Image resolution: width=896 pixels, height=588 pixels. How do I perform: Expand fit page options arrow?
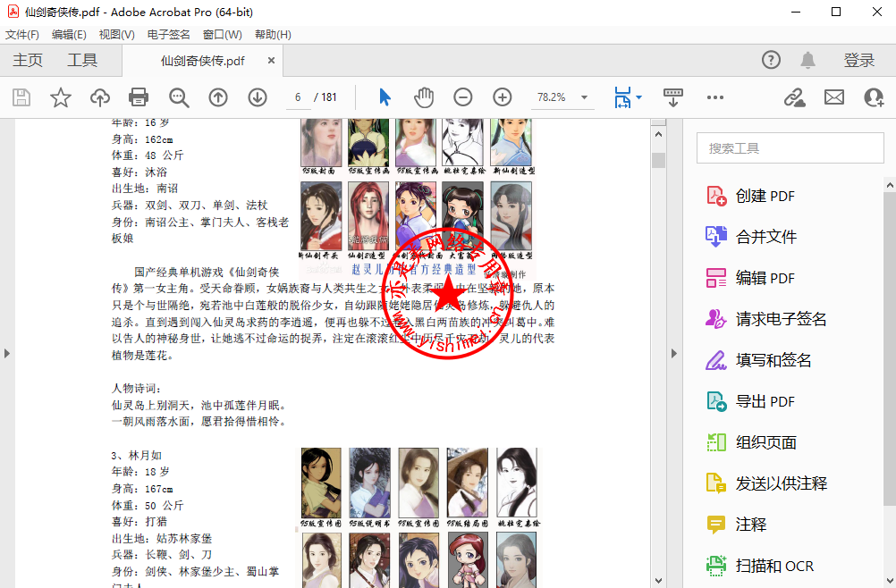[x=638, y=97]
